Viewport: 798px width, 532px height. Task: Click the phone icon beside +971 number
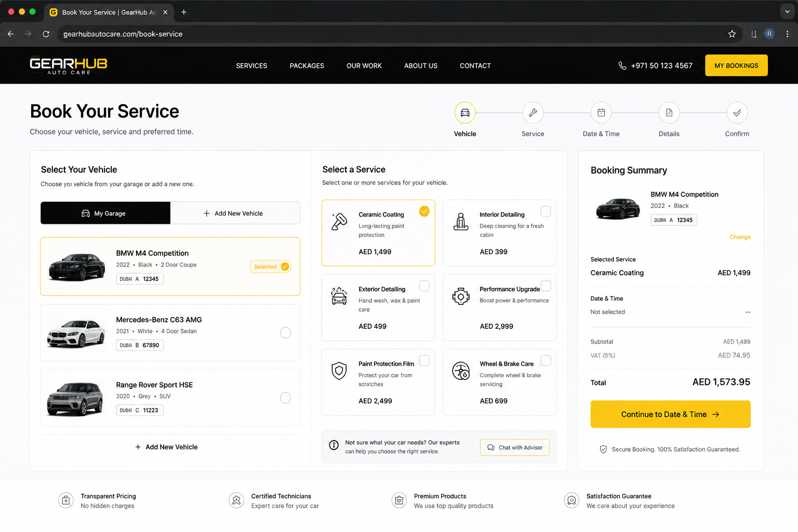[622, 66]
